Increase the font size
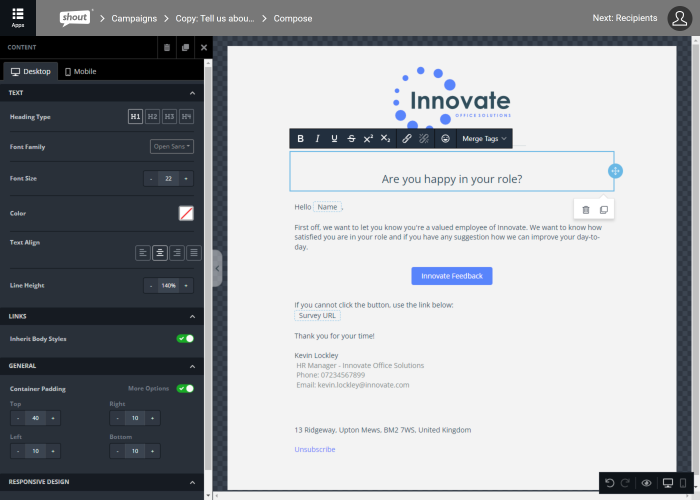Screen dimensions: 700x500 coord(186,179)
